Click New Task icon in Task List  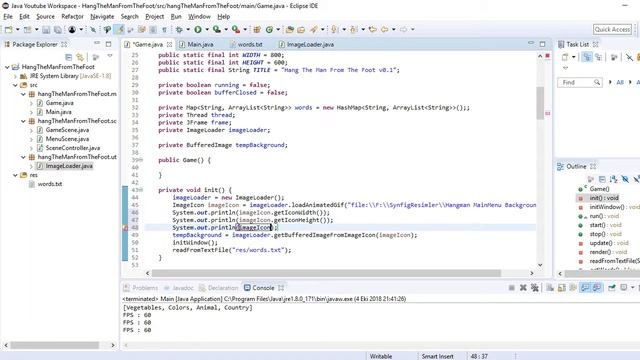pyautogui.click(x=565, y=57)
